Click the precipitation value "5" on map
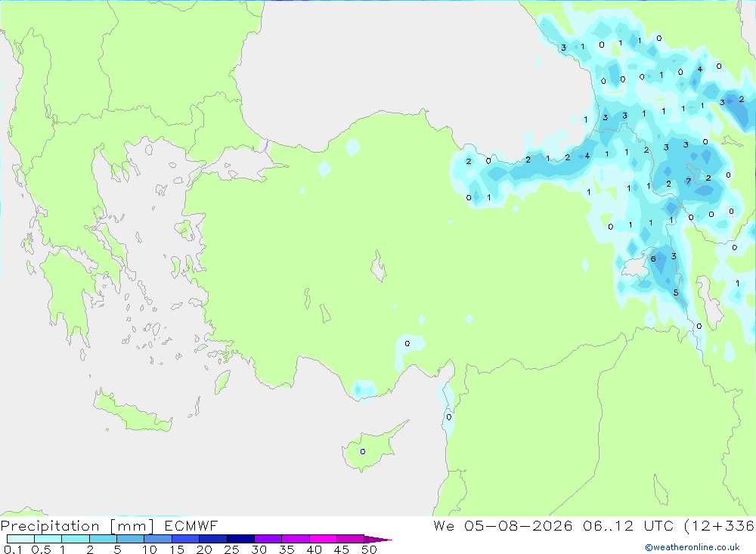Viewport: 756px width, 554px height. click(x=675, y=292)
